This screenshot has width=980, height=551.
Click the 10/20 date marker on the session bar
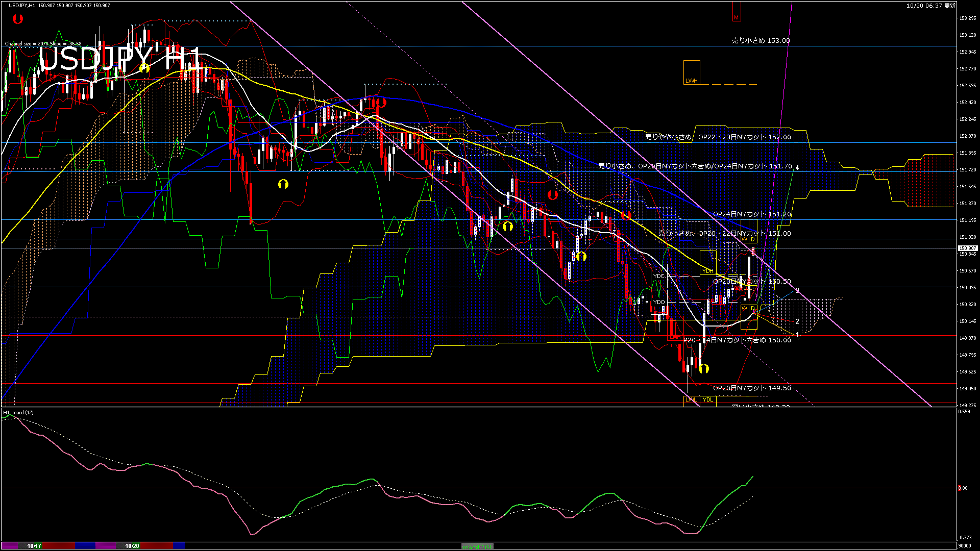click(x=132, y=546)
